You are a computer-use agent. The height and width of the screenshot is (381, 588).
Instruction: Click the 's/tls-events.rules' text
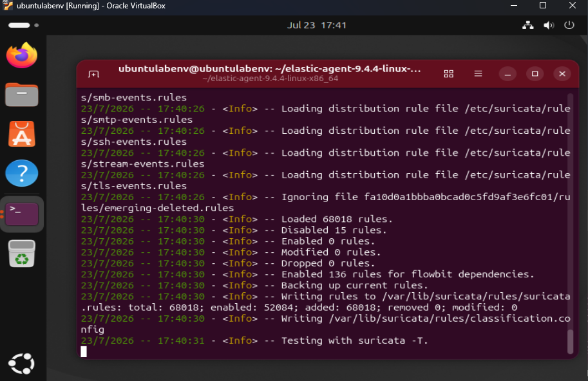pyautogui.click(x=134, y=186)
